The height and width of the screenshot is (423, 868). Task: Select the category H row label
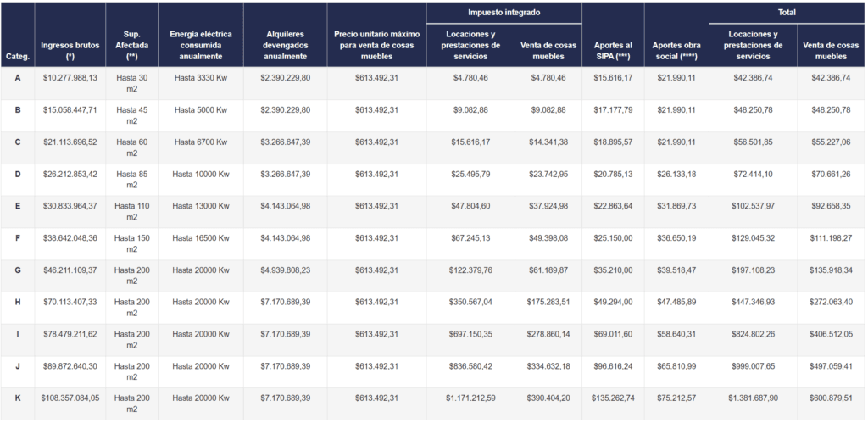(18, 302)
